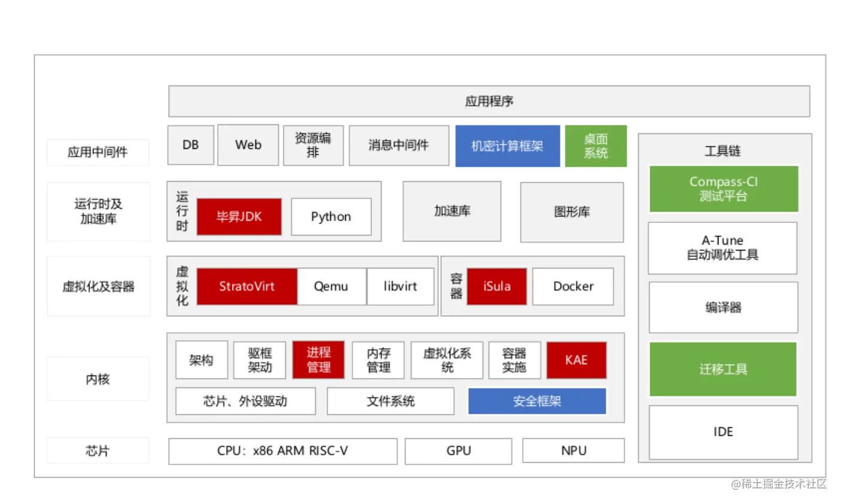Click the 应用中间件 layer label
Image resolution: width=841 pixels, height=504 pixels.
tap(98, 152)
